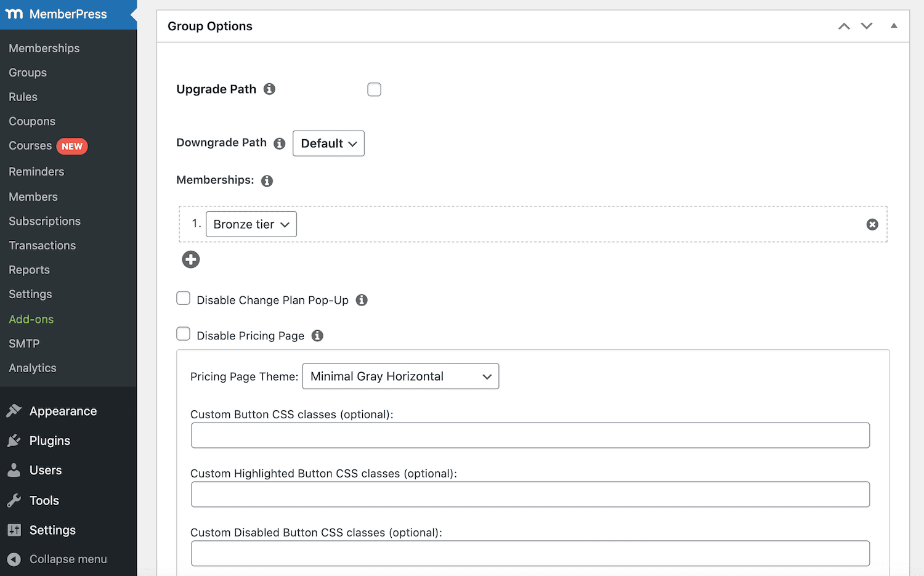This screenshot has width=924, height=576.
Task: Click the Memberships info tooltip icon
Action: pos(266,181)
